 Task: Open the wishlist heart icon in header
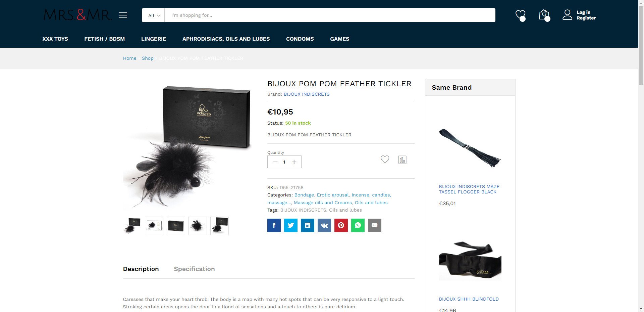point(521,15)
